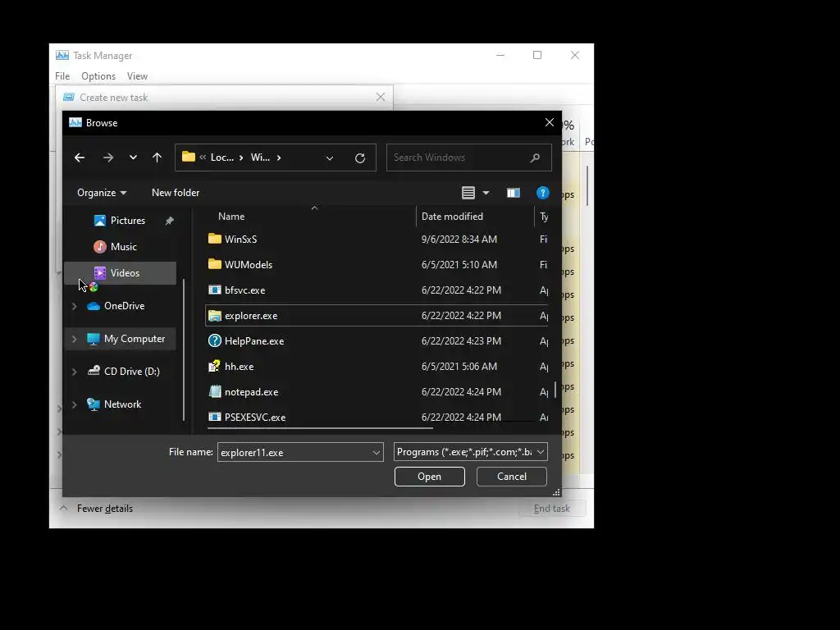Go up one folder level
The image size is (840, 630).
[x=157, y=157]
